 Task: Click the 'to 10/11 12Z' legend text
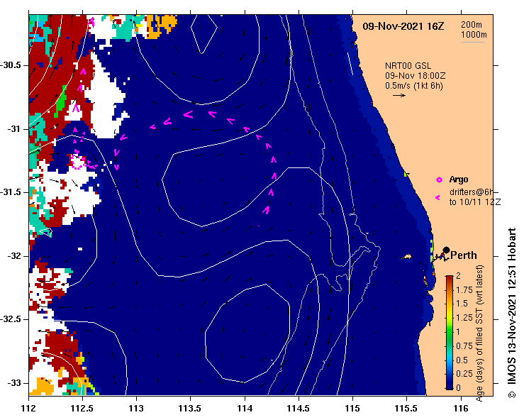click(x=475, y=202)
